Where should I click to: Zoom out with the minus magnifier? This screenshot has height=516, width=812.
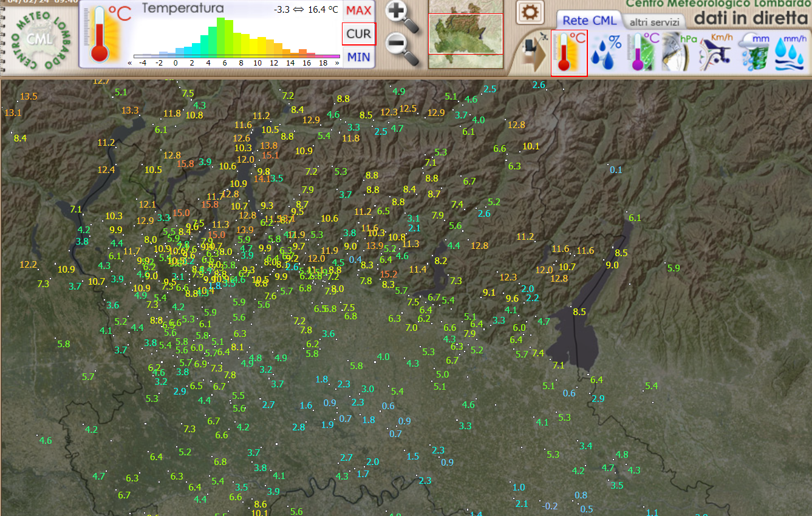pyautogui.click(x=403, y=49)
